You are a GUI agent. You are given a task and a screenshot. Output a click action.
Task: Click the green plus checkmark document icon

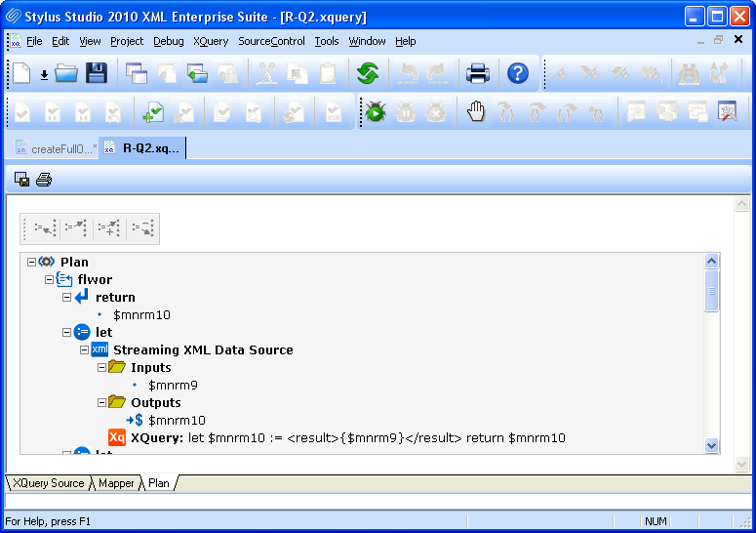[x=153, y=113]
